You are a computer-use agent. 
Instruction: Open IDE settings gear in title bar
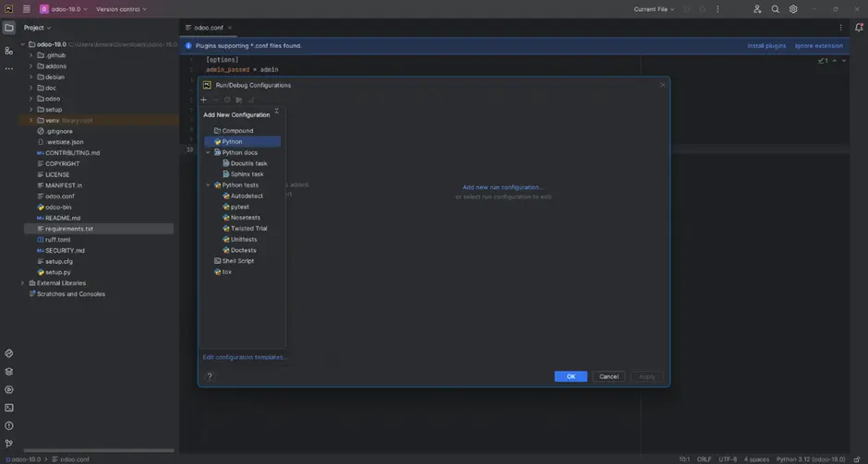[793, 9]
